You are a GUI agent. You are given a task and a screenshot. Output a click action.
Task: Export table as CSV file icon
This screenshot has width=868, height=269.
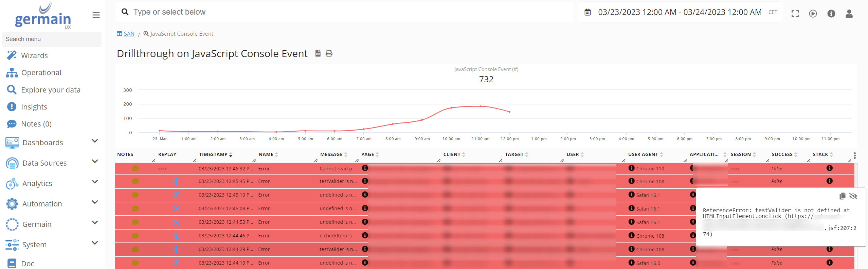pos(318,53)
